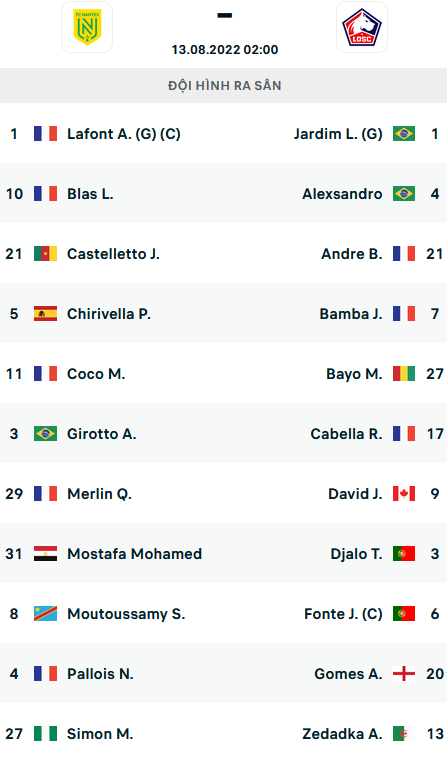The image size is (447, 763).
Task: Click the Algeria flag beside Zedadka A.
Action: coord(404,733)
